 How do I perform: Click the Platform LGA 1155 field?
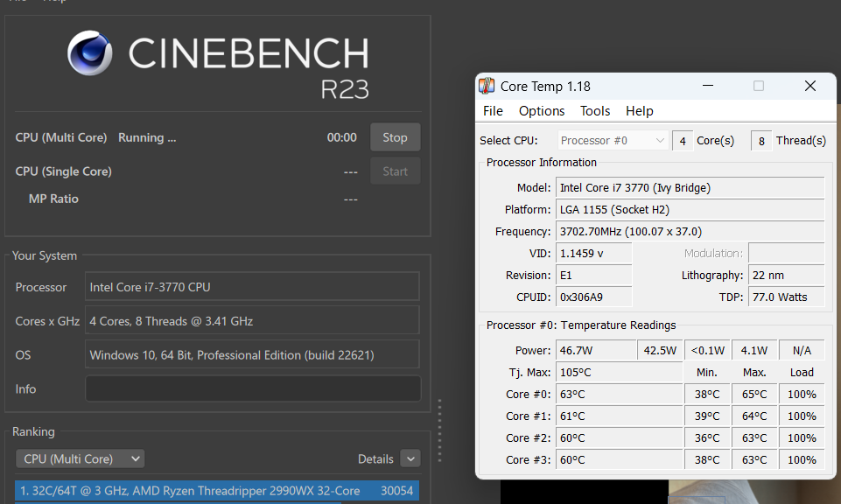coord(690,210)
